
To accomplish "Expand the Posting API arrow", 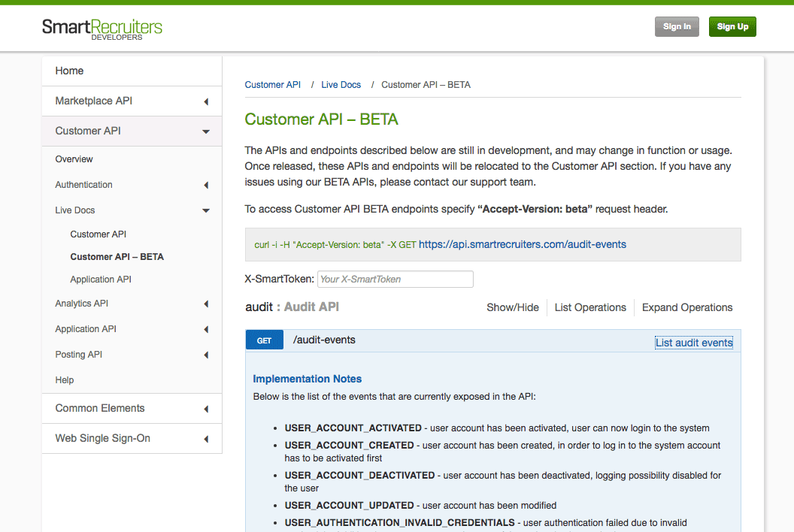I will [206, 355].
